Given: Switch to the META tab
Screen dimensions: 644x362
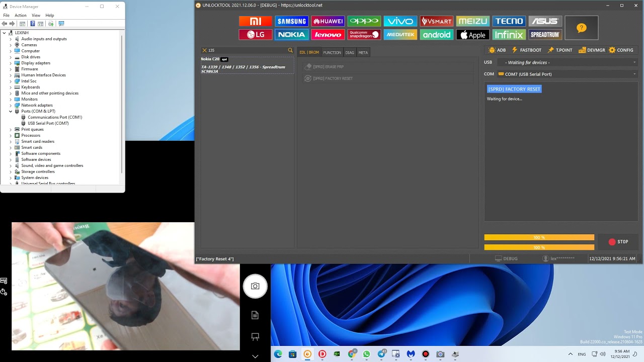Looking at the screenshot, I should pyautogui.click(x=363, y=52).
